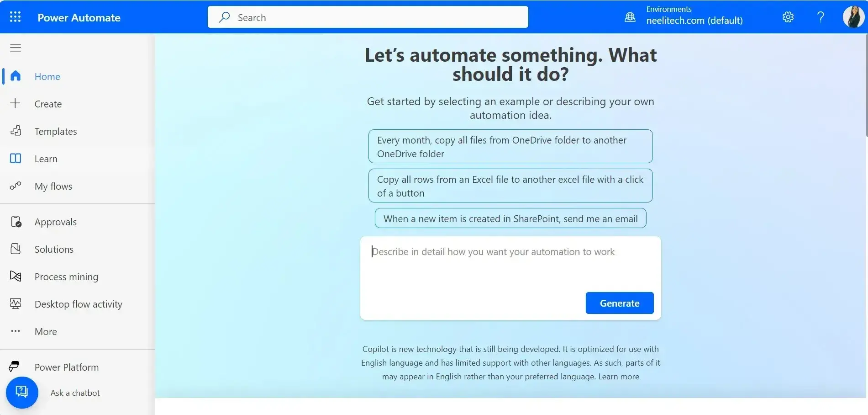Open Templates in the navigation

78,131
